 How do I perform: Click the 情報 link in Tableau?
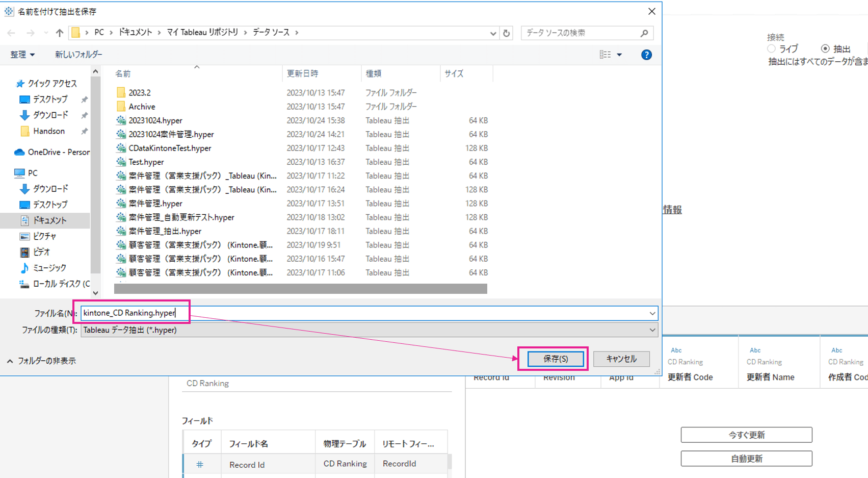pos(672,210)
